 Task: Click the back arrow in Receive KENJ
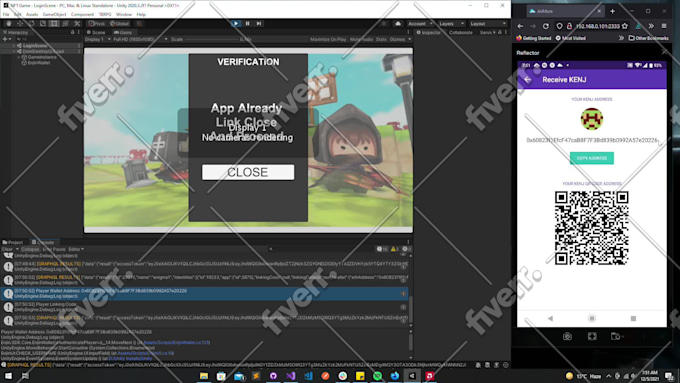pos(527,80)
